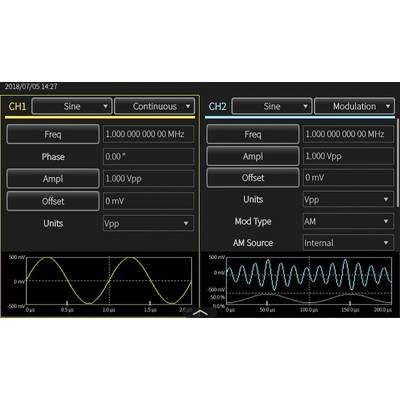This screenshot has width=400, height=400.
Task: Select the CH2 amplitude 1.000 Vpp field
Action: 348,156
